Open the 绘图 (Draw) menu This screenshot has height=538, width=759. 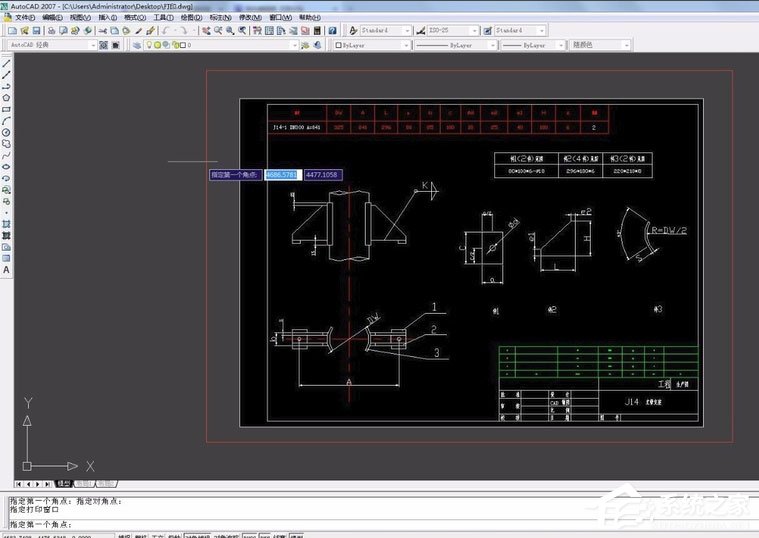tap(191, 17)
